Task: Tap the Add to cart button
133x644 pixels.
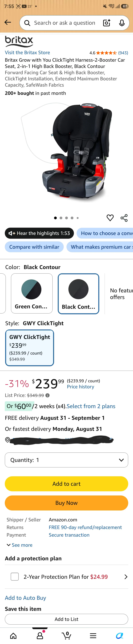Action: point(66,484)
